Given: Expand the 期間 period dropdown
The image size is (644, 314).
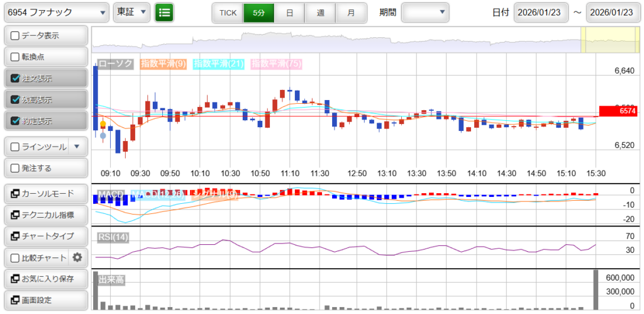Looking at the screenshot, I should pos(425,12).
